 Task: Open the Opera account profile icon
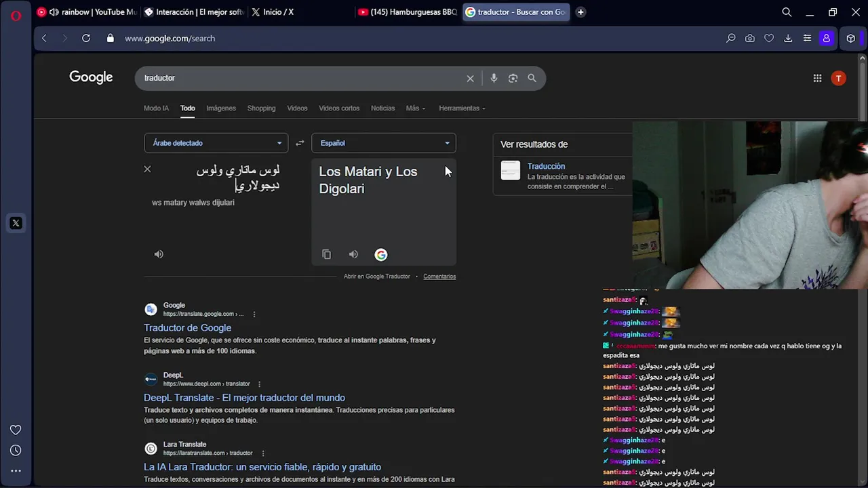point(826,39)
